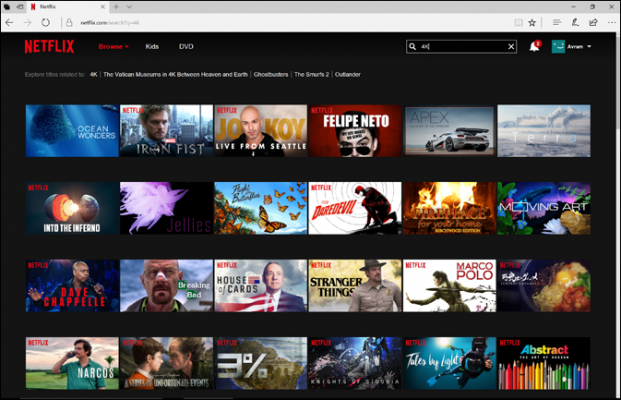Image resolution: width=621 pixels, height=400 pixels.
Task: Open the Dave Chappelle thumbnail
Action: tap(72, 286)
